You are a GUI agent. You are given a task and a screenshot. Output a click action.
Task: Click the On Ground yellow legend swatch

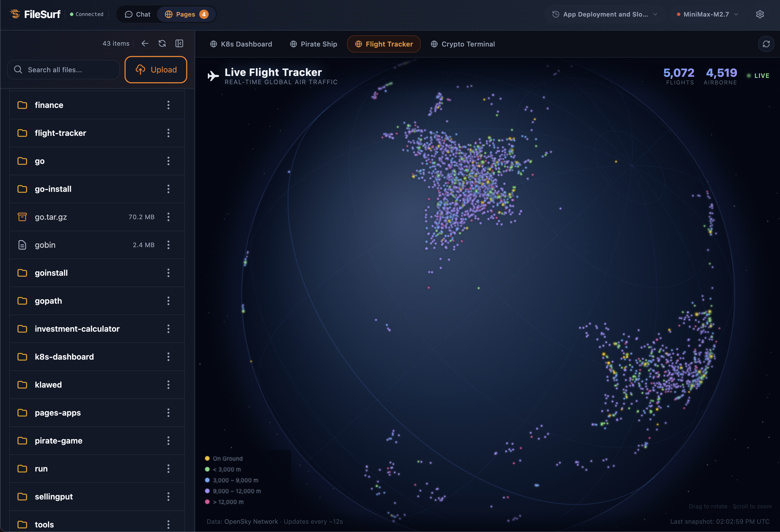207,459
